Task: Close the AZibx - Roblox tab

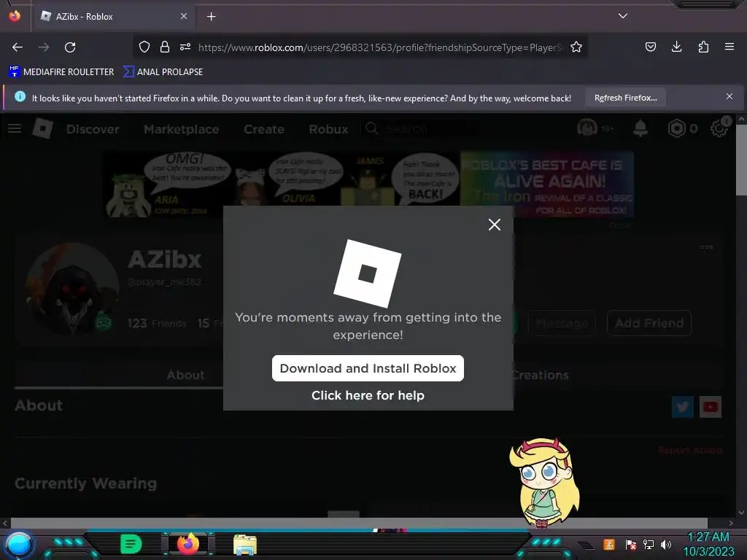Action: (x=184, y=16)
